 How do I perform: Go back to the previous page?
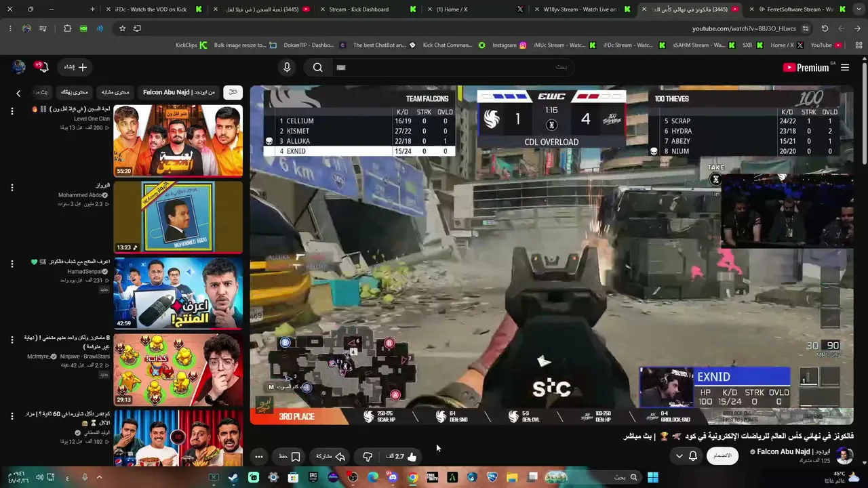point(858,28)
